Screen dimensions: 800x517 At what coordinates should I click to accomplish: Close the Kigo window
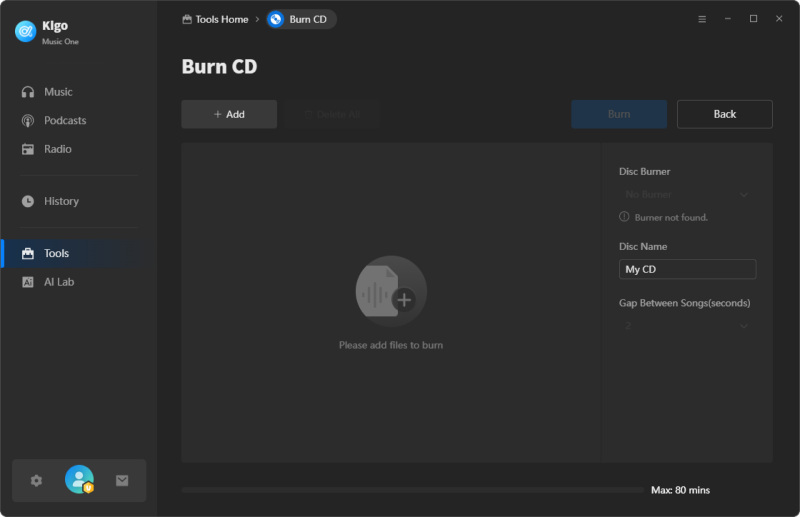(x=779, y=19)
